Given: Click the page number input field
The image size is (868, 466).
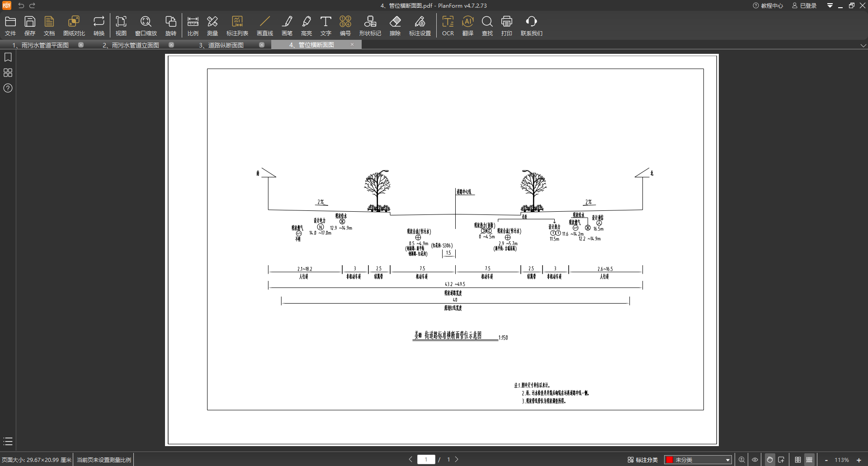Looking at the screenshot, I should 426,460.
